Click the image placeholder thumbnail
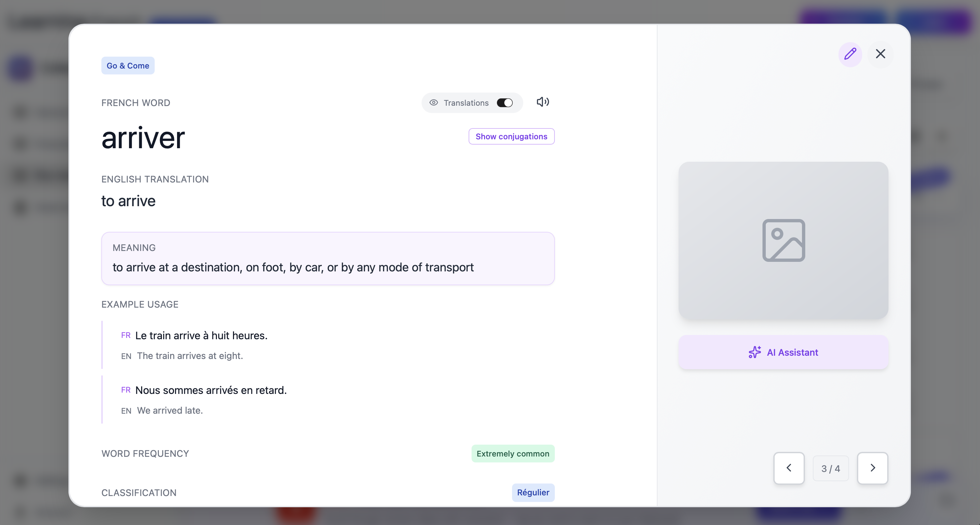The image size is (980, 525). [x=783, y=240]
